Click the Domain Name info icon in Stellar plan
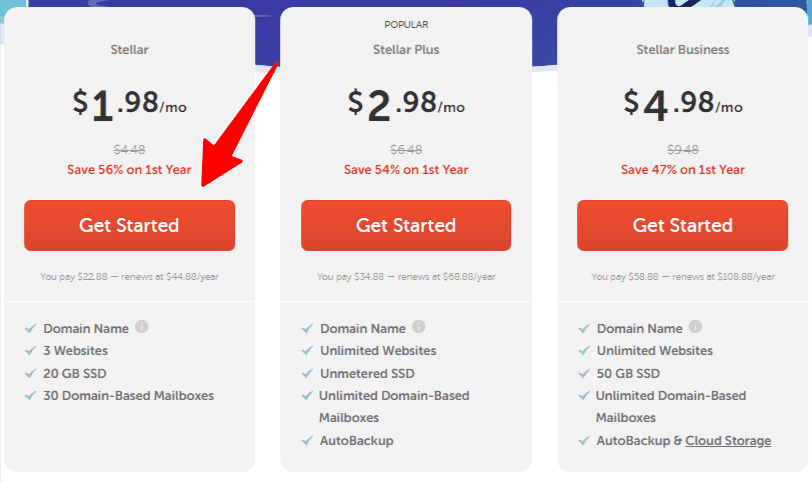This screenshot has height=482, width=812. coord(141,327)
